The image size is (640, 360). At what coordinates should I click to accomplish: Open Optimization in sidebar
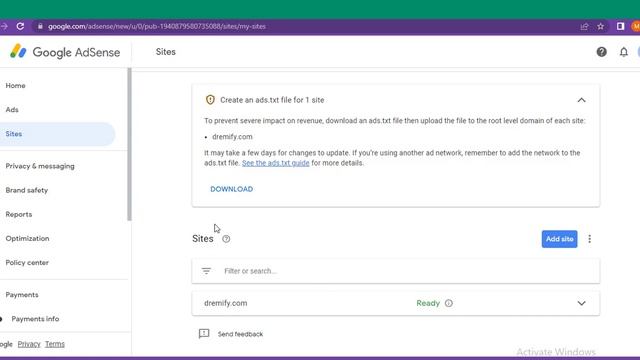[27, 238]
